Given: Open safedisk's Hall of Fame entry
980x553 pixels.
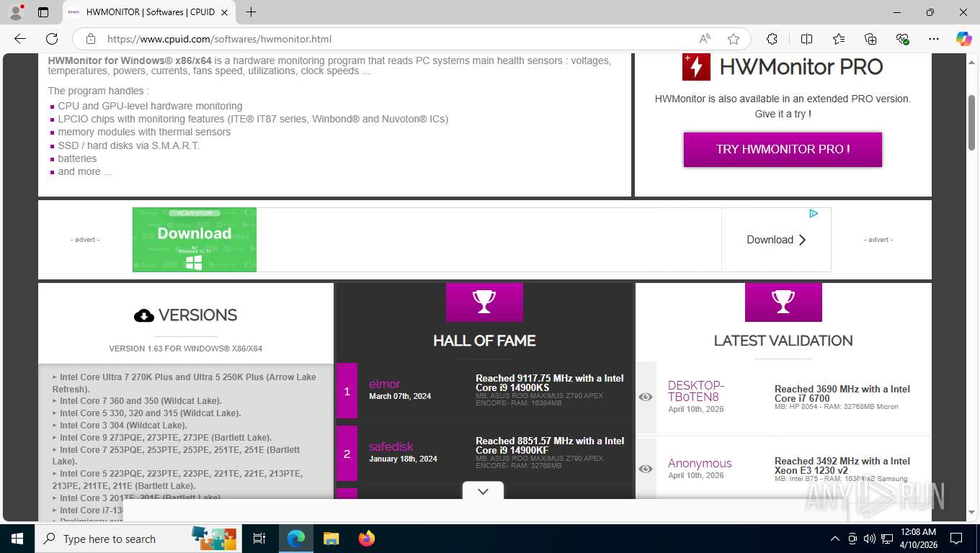Looking at the screenshot, I should [391, 447].
